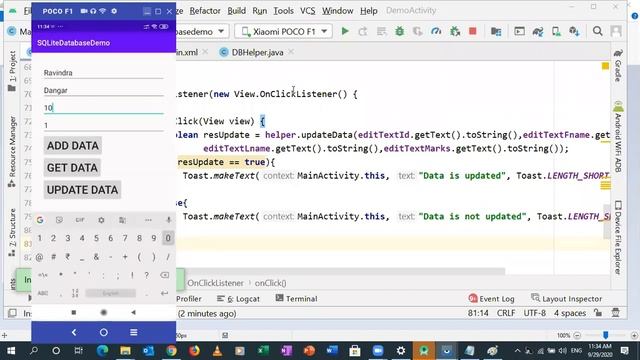This screenshot has height=360, width=640.
Task: Click the onClick() breadcrumb
Action: (x=270, y=283)
